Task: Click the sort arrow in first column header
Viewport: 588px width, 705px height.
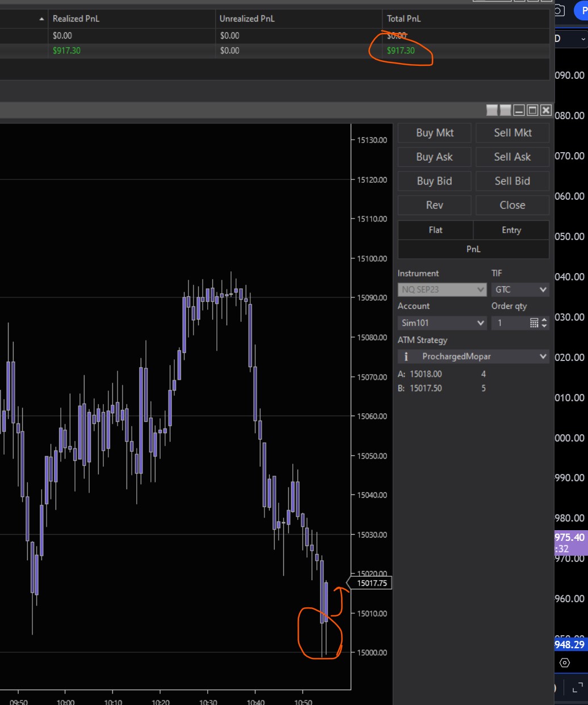Action: click(41, 19)
